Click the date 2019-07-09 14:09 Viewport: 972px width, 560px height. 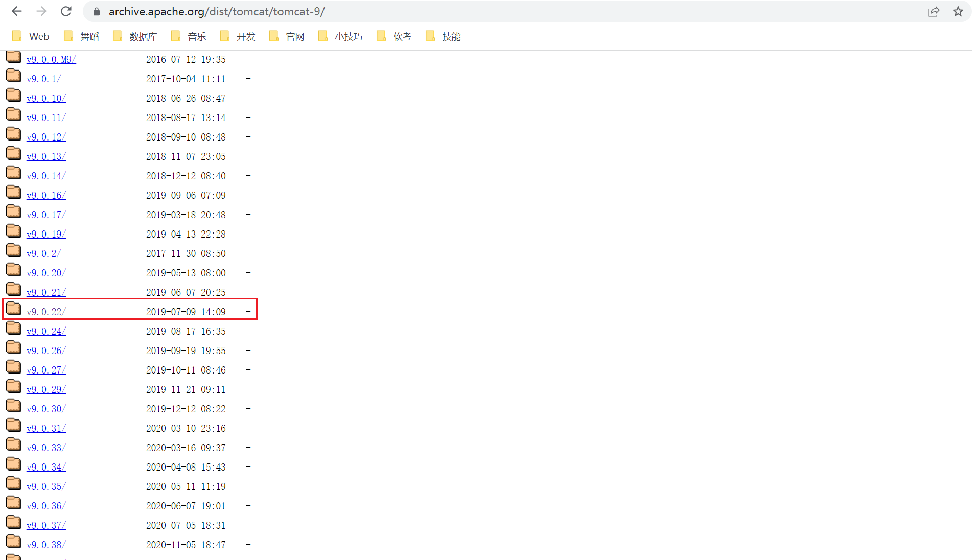(186, 312)
